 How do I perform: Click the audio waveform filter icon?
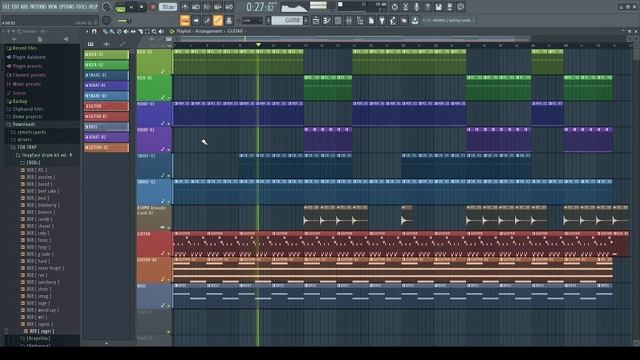pyautogui.click(x=107, y=44)
